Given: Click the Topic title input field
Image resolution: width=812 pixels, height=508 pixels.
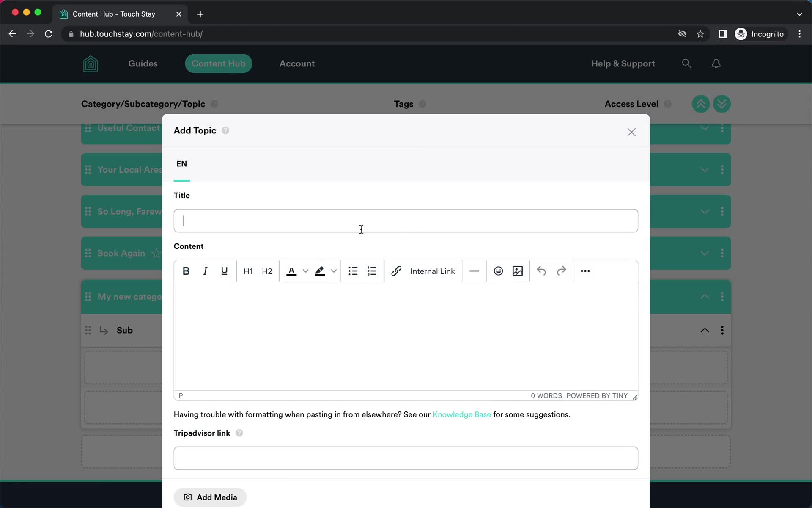Looking at the screenshot, I should point(406,221).
